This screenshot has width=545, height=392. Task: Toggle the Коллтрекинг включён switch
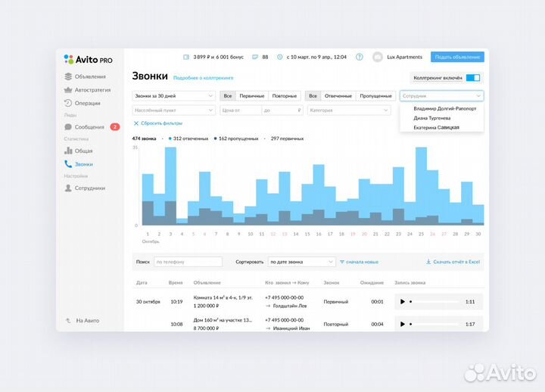tap(473, 77)
